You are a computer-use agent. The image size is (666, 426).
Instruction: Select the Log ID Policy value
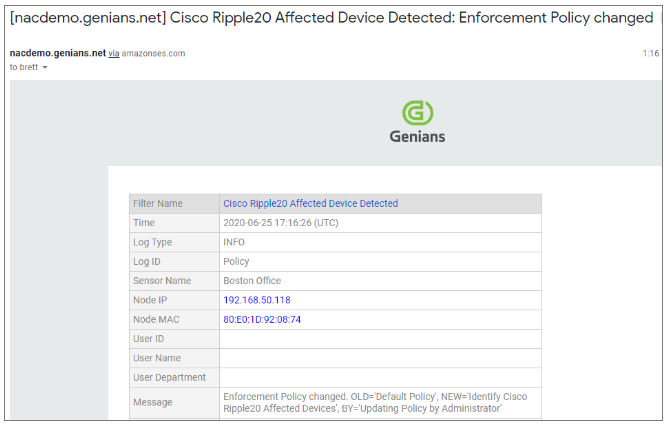point(236,261)
